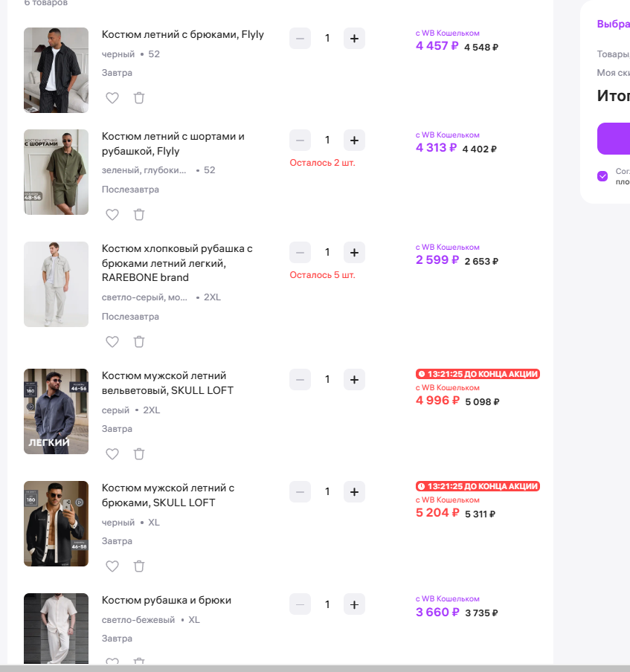
Task: Increase quantity of velvet SKULL LOFT suit
Action: (354, 379)
